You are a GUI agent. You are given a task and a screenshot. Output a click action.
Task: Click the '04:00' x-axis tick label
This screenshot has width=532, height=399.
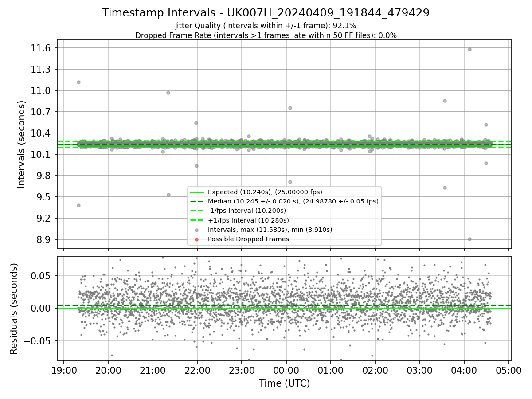point(464,371)
